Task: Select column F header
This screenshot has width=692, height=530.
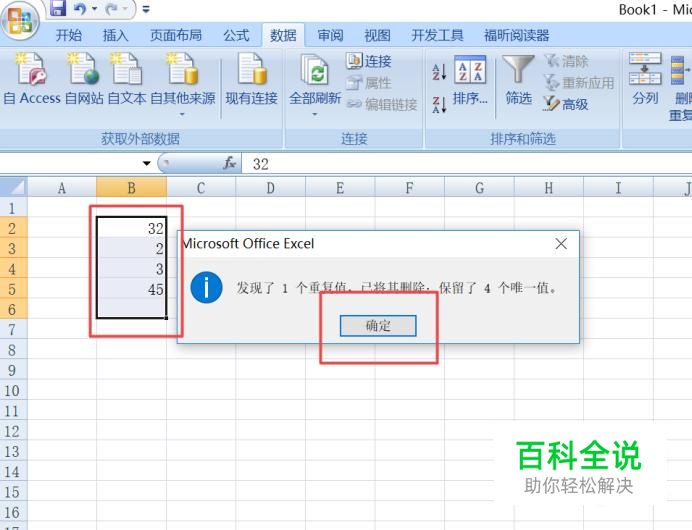Action: [410, 188]
